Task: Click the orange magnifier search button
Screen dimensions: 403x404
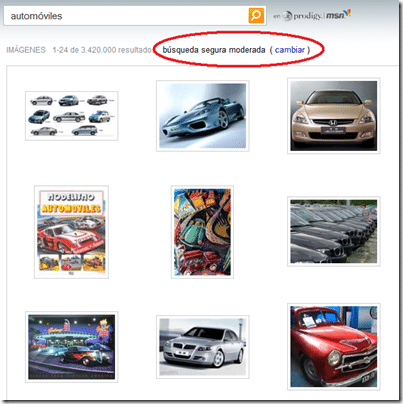Action: coord(256,15)
